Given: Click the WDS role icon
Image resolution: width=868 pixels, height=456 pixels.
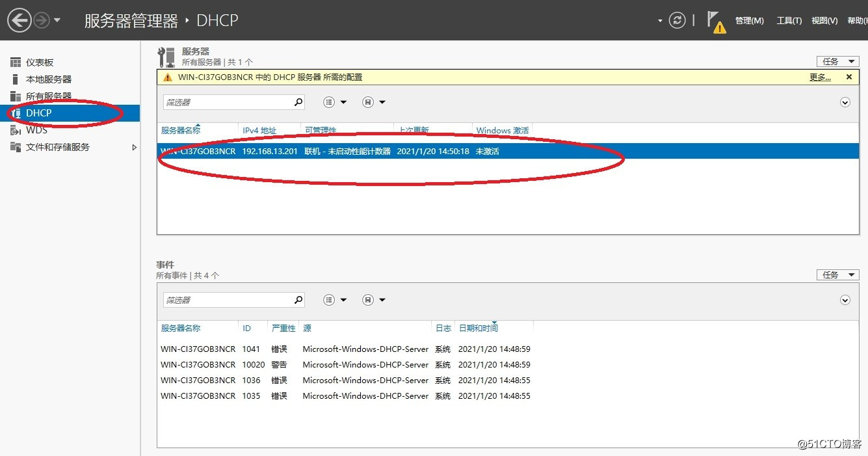Looking at the screenshot, I should [16, 130].
